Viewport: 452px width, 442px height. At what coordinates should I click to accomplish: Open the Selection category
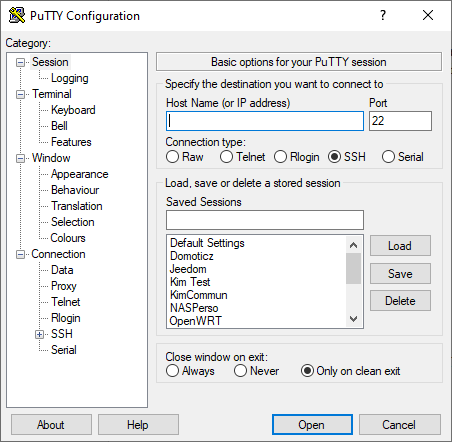(x=73, y=222)
